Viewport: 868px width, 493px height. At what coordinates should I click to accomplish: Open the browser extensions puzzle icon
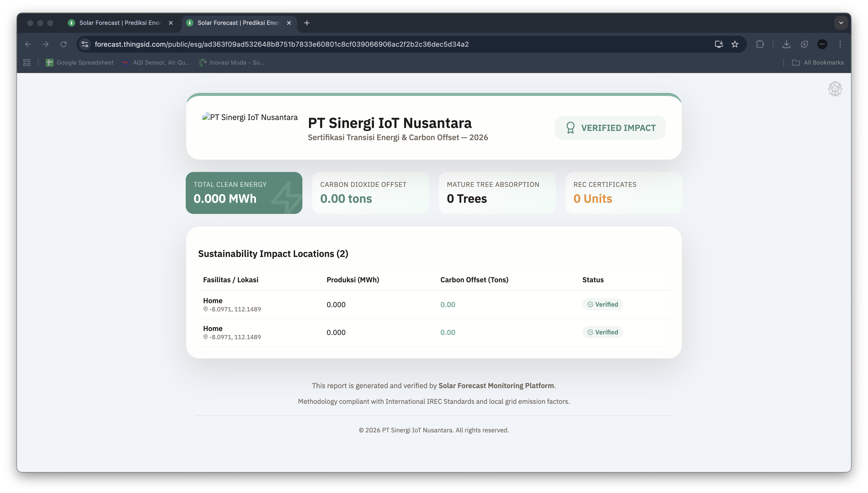click(760, 44)
